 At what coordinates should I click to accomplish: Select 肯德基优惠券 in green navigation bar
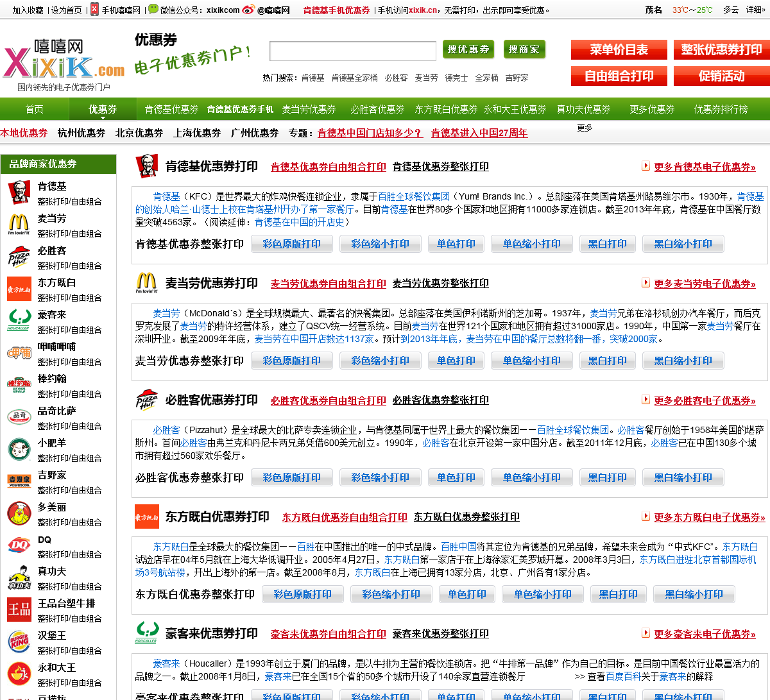click(x=171, y=109)
